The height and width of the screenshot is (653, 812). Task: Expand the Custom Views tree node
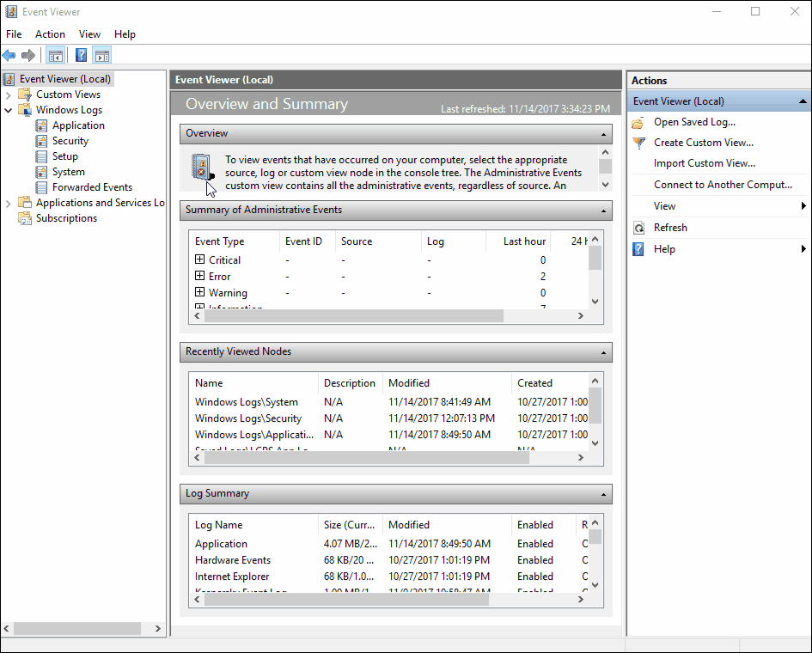point(9,95)
